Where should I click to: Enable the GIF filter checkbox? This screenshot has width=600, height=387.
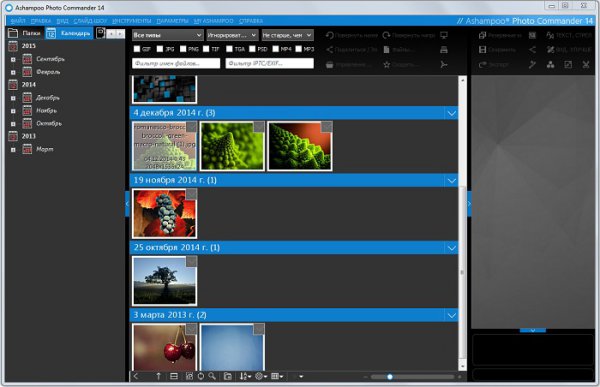point(137,49)
